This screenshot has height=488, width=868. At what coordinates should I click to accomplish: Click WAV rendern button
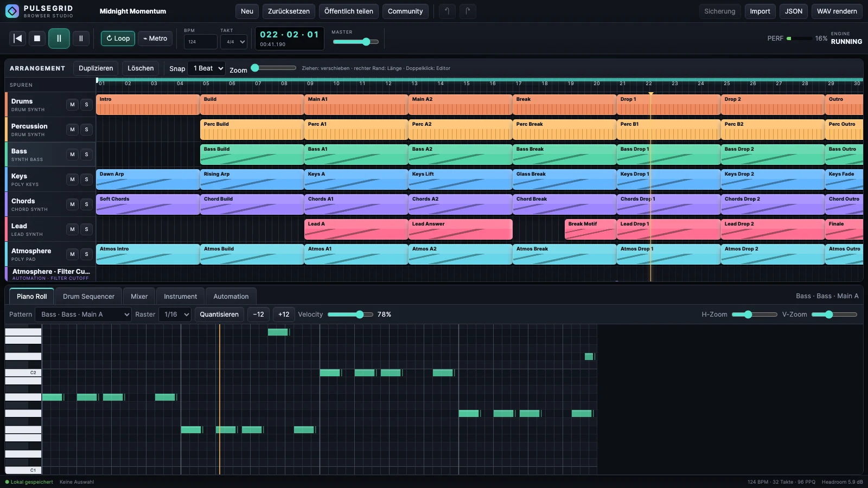coord(837,11)
